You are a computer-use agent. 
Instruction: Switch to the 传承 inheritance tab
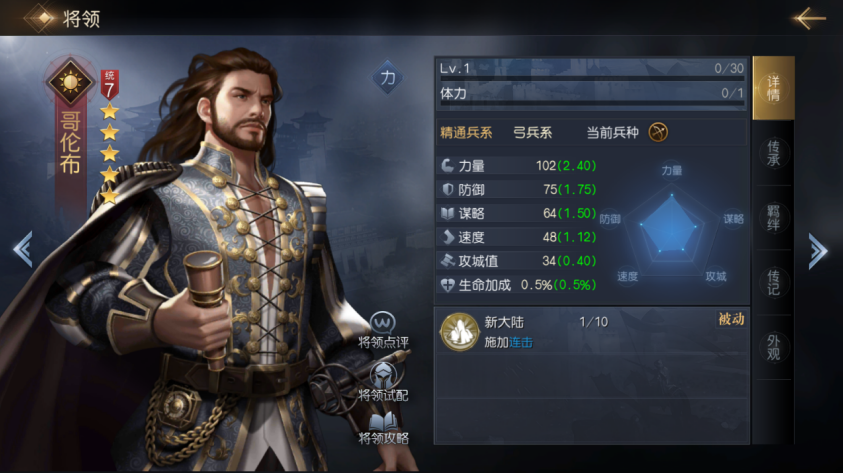point(773,153)
